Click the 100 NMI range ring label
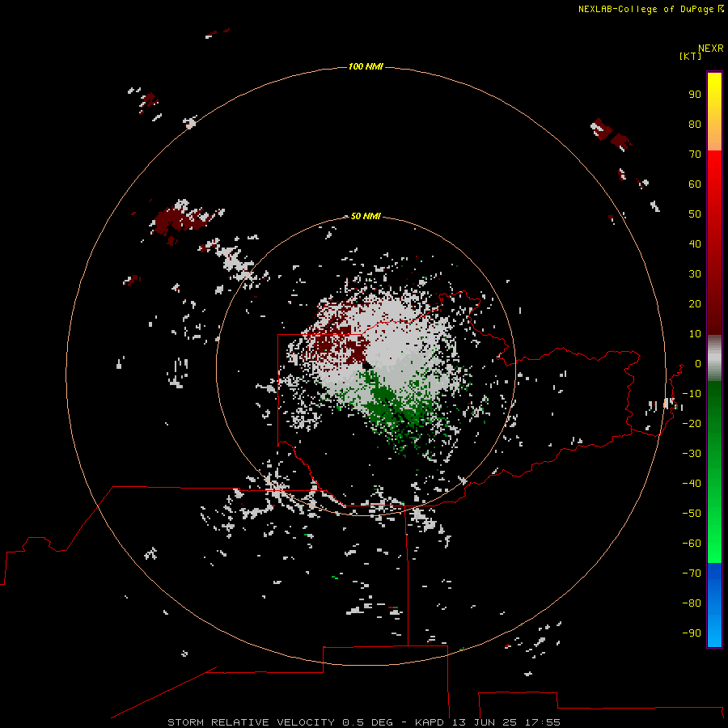728x728 pixels. [366, 66]
